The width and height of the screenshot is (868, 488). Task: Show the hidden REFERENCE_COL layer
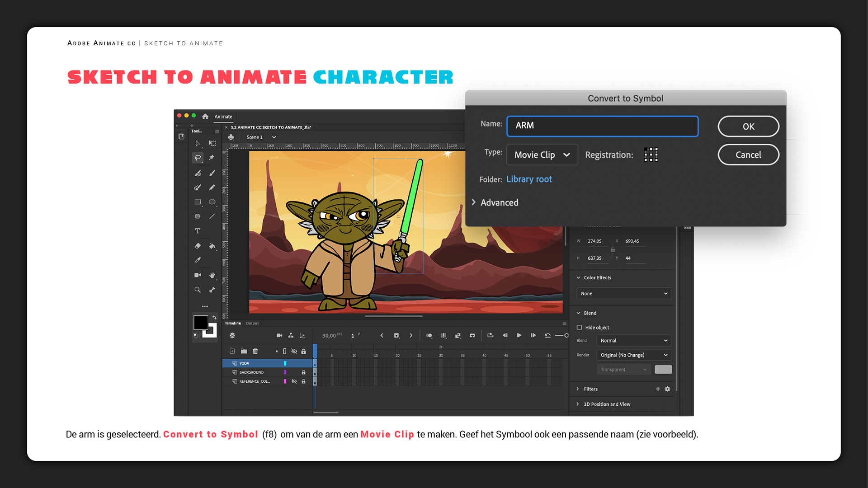pos(294,381)
